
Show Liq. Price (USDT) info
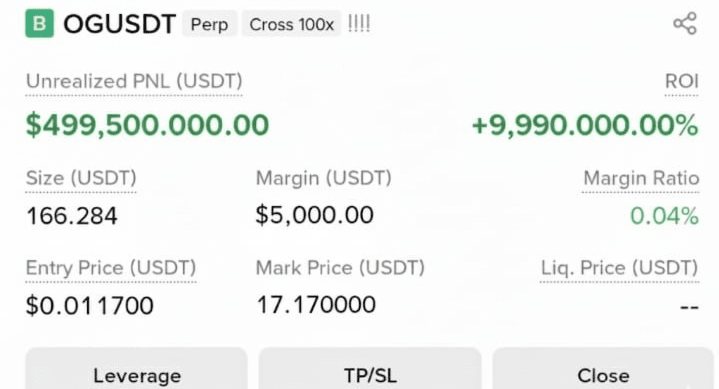[619, 268]
